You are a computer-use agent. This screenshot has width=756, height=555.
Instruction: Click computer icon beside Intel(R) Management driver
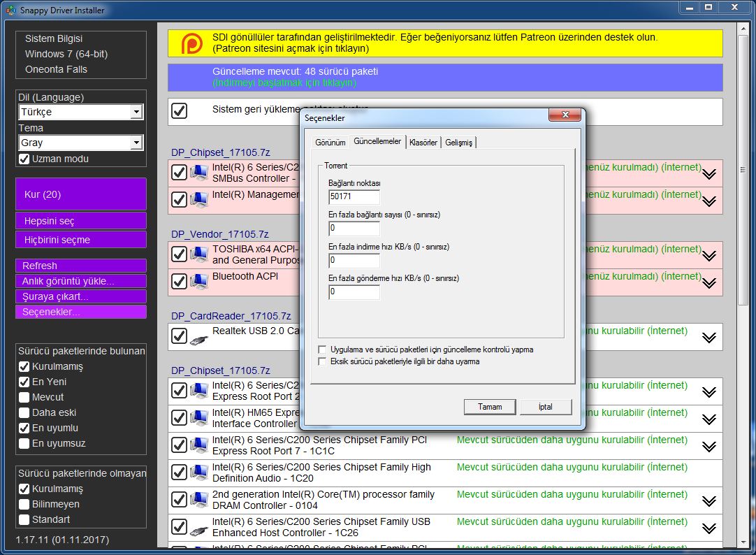pos(198,199)
